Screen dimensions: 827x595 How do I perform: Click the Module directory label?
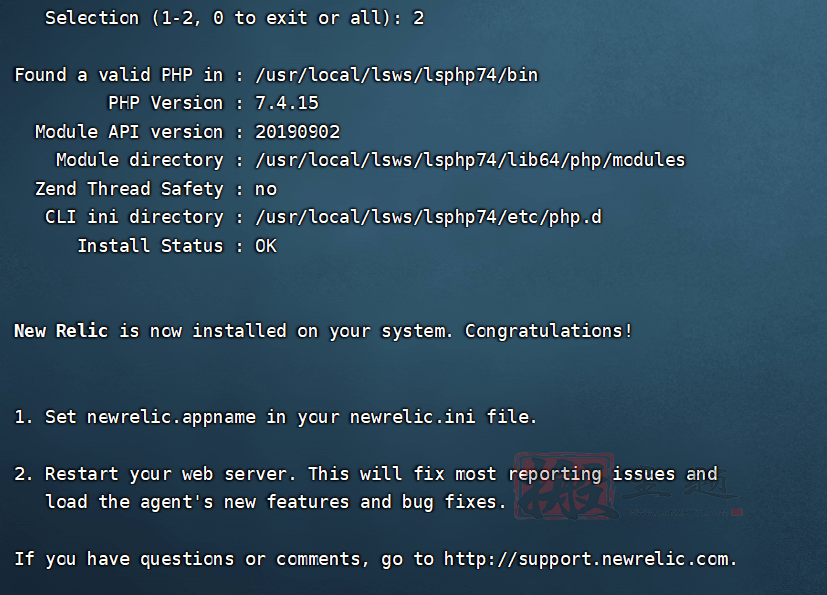[139, 160]
